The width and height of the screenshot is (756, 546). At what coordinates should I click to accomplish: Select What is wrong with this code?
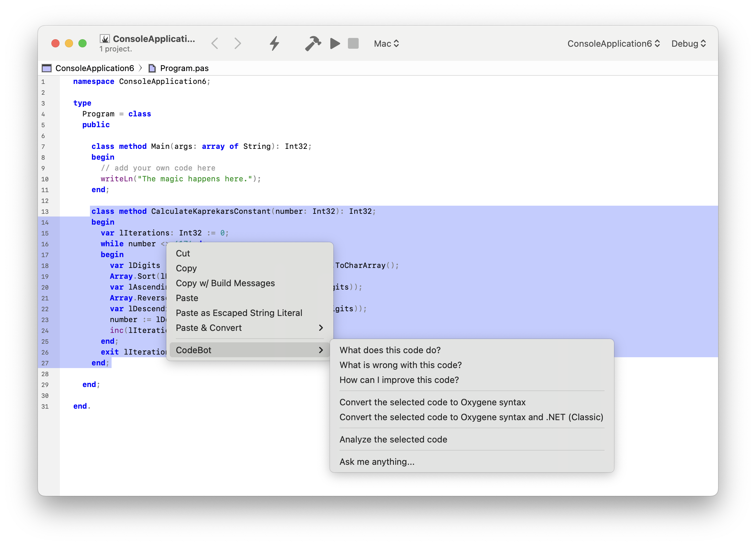[x=472, y=365]
